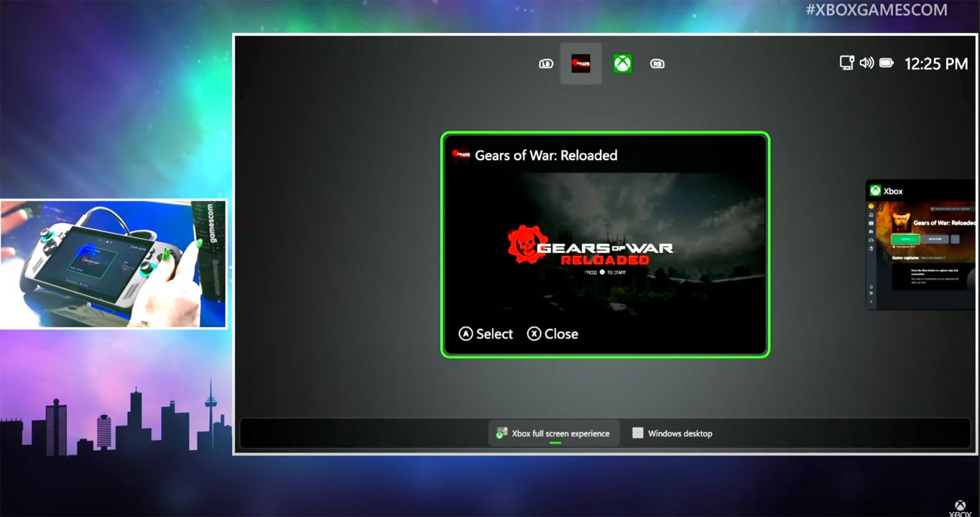The image size is (980, 517).
Task: Open the display/connection status icon
Action: click(847, 63)
